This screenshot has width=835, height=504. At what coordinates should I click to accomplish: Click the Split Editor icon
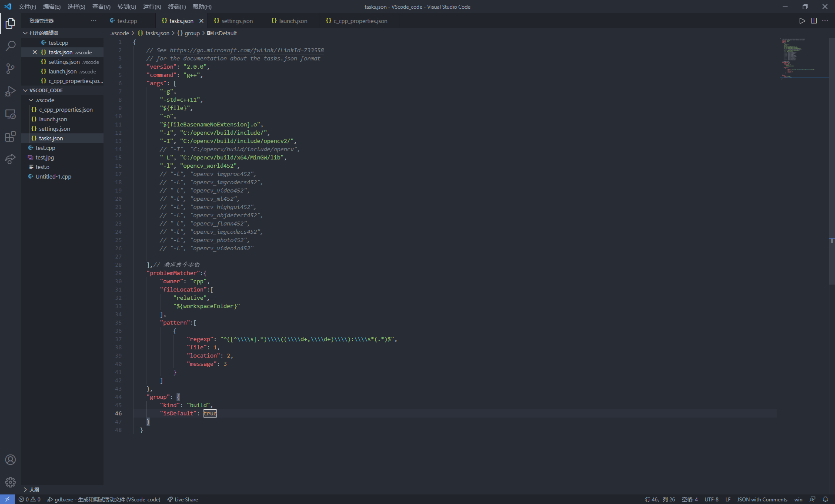pos(814,21)
